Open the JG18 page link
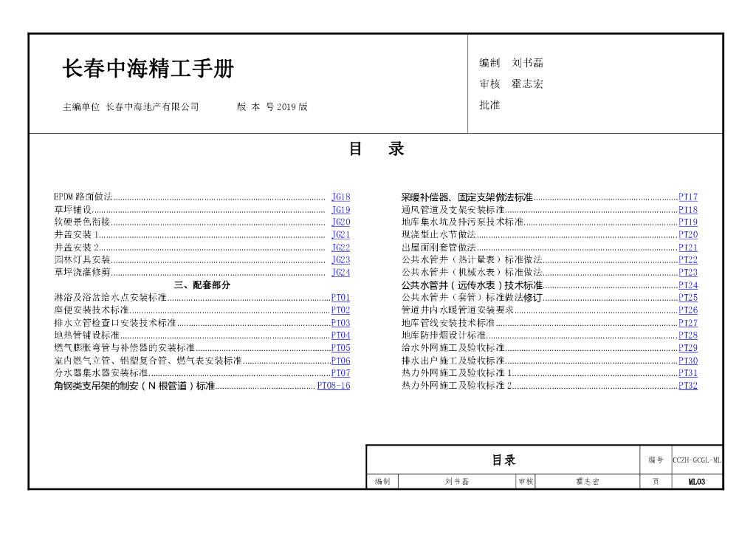 [x=340, y=197]
